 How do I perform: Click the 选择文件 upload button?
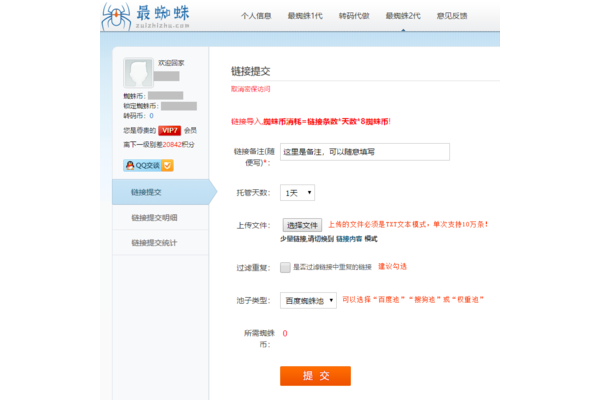click(301, 226)
